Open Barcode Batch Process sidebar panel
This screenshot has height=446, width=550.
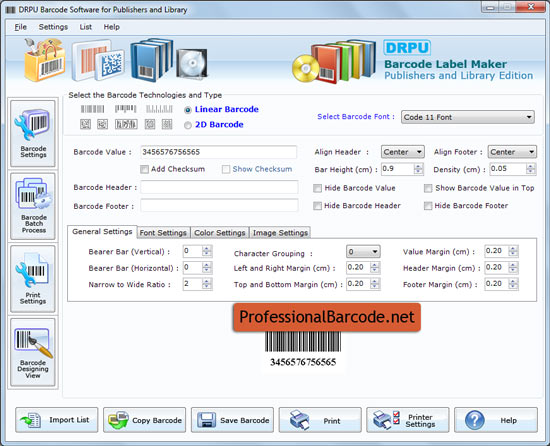coord(33,206)
